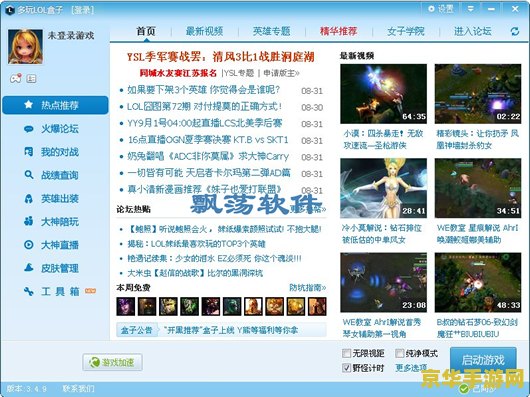The width and height of the screenshot is (530, 397).
Task: Open news item 16点直播OGN夏季赛决赛
Action: pos(208,140)
